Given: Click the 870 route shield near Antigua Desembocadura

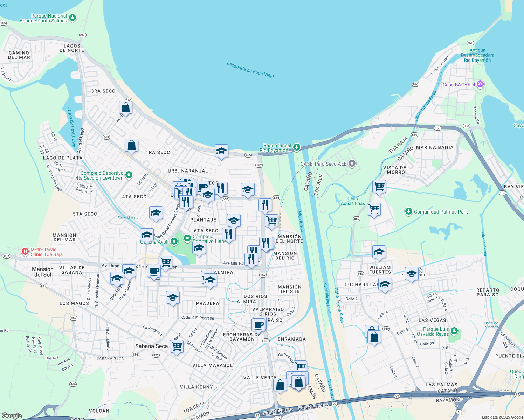Looking at the screenshot, I should click(470, 43).
